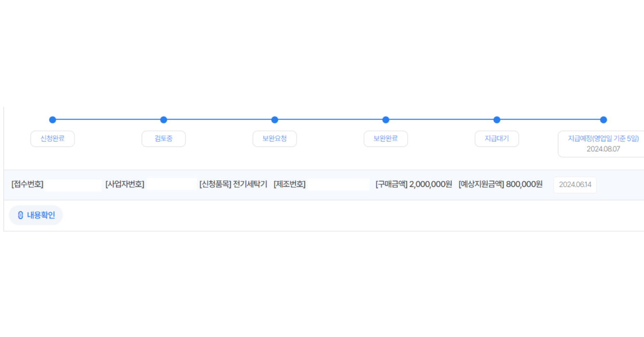
Task: Click the 신청완료 status label
Action: coord(52,138)
